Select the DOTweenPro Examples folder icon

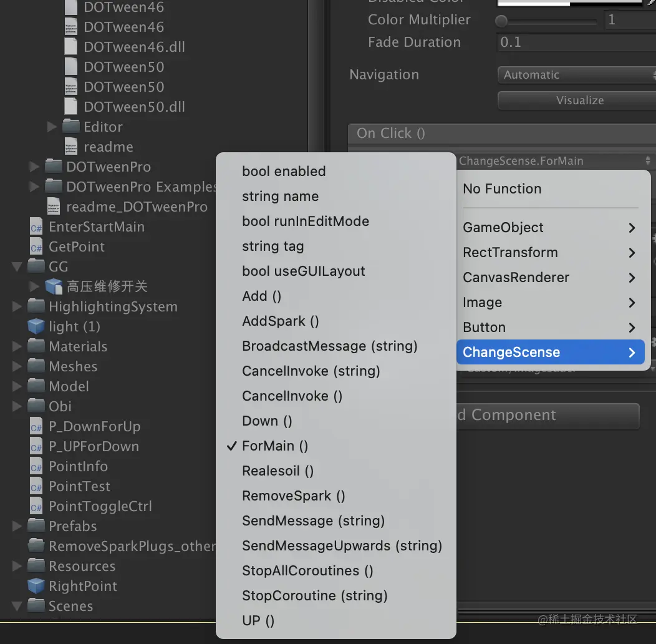coord(54,187)
